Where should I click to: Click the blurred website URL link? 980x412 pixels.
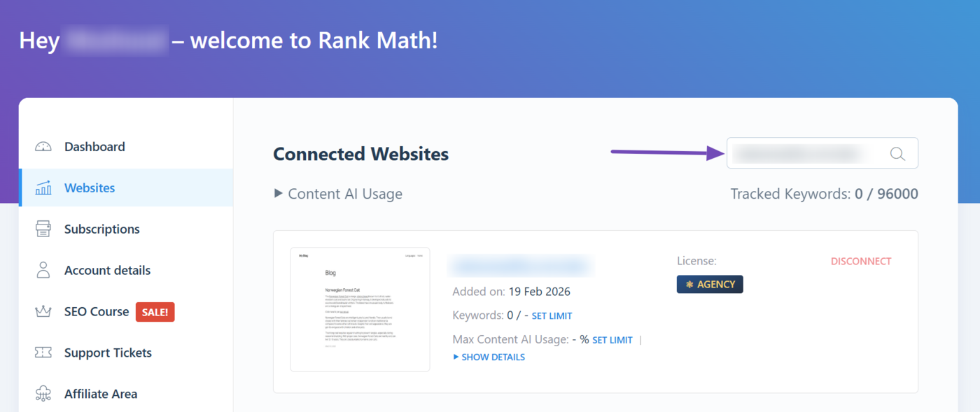pyautogui.click(x=520, y=266)
